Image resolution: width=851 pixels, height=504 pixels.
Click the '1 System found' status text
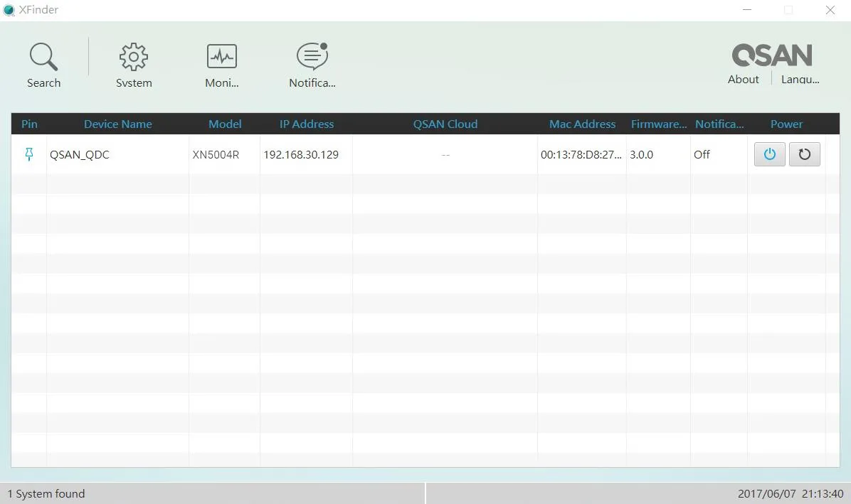click(46, 494)
